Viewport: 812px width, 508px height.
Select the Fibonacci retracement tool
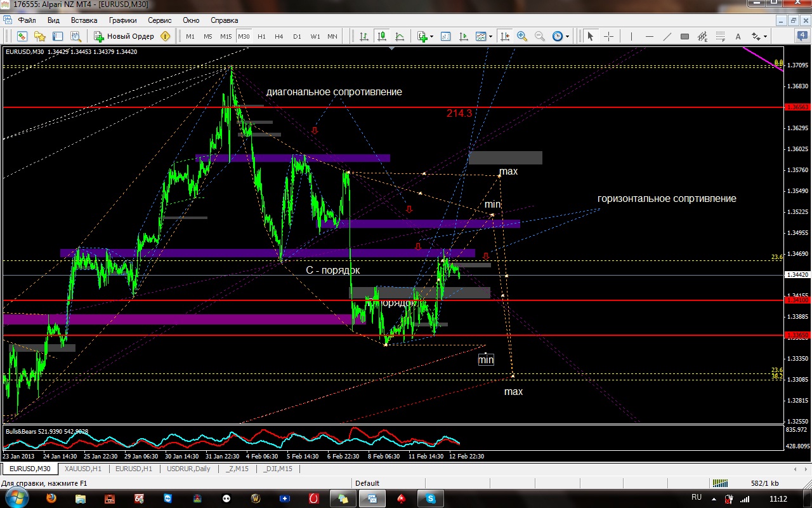coord(720,36)
